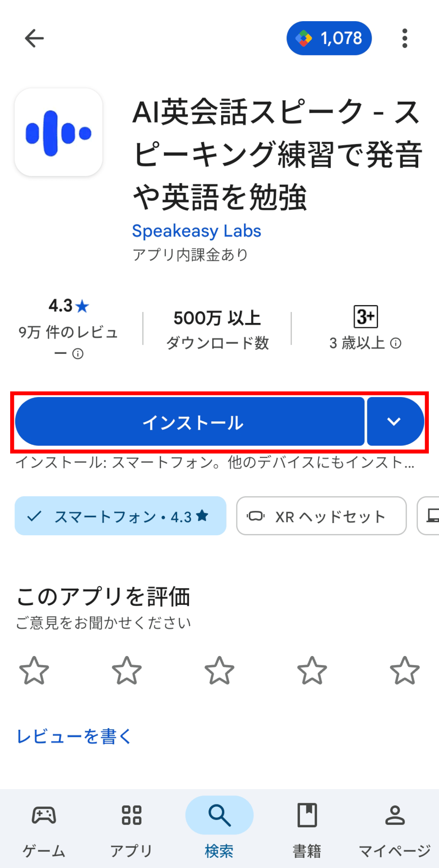Rate the app five stars
Viewport: 439px width, 868px height.
tap(405, 670)
